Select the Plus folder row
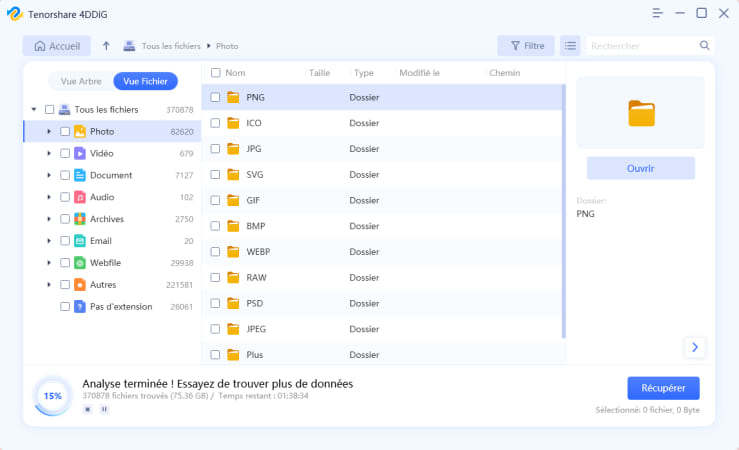 tap(383, 354)
